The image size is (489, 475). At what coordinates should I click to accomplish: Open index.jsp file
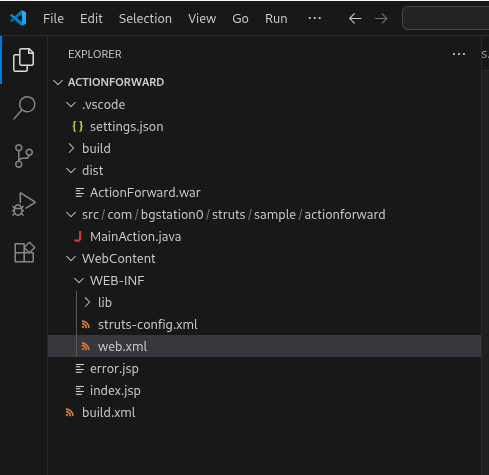coord(115,391)
